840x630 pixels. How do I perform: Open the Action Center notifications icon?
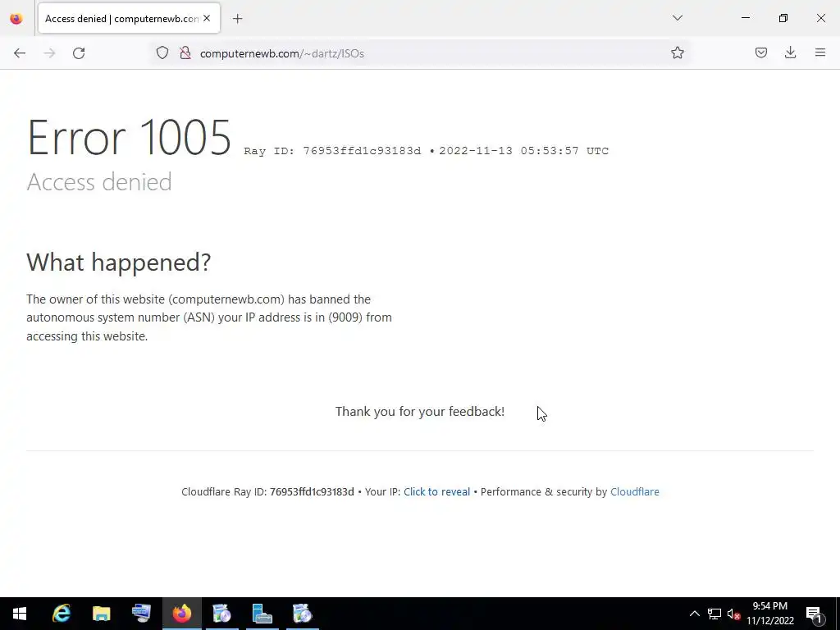(x=814, y=614)
